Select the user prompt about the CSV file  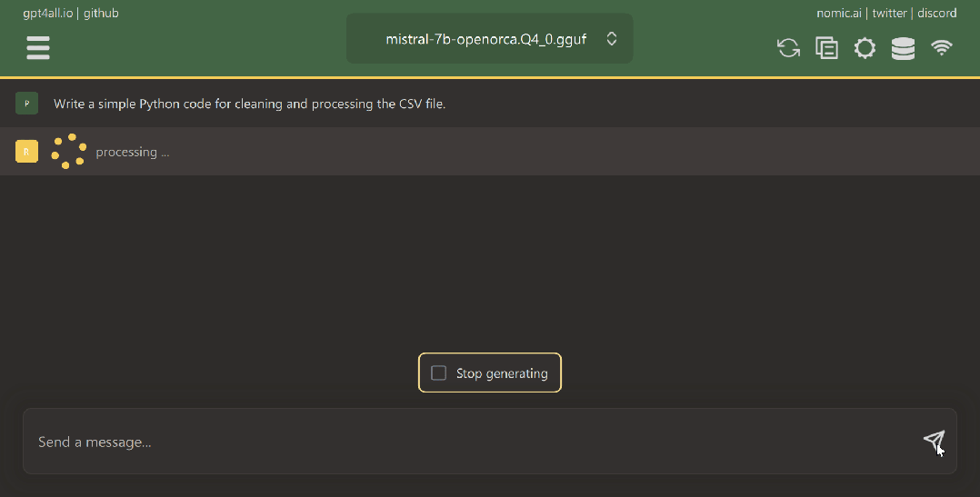[x=249, y=104]
